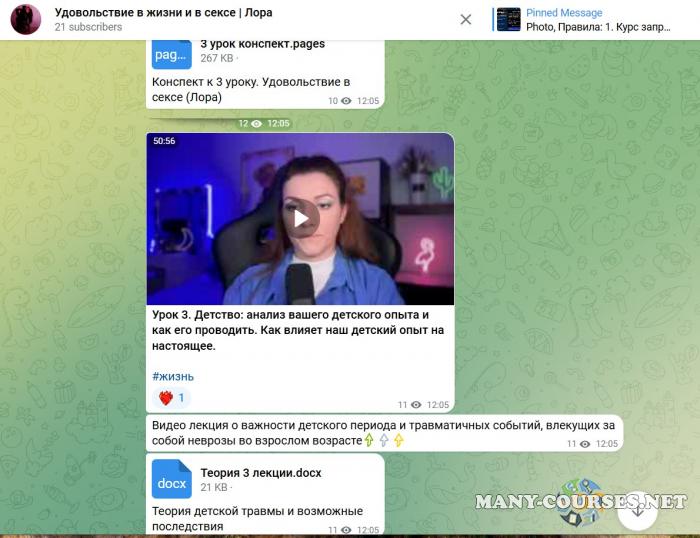Screen dimensions: 700x538
Task: Open the #жизнь hashtag
Action: (x=173, y=376)
